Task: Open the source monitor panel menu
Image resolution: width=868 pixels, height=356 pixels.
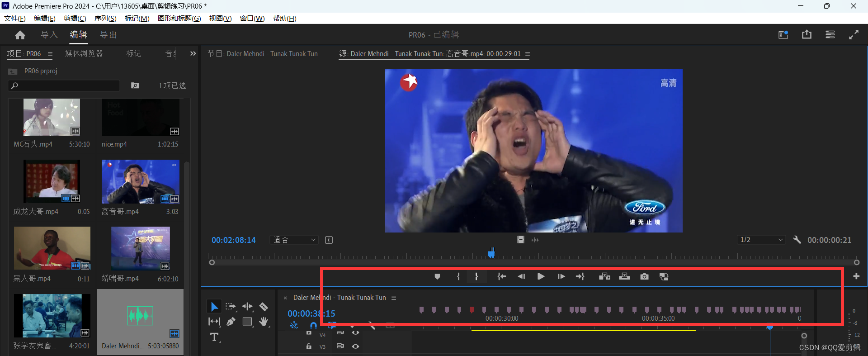Action: click(x=528, y=54)
